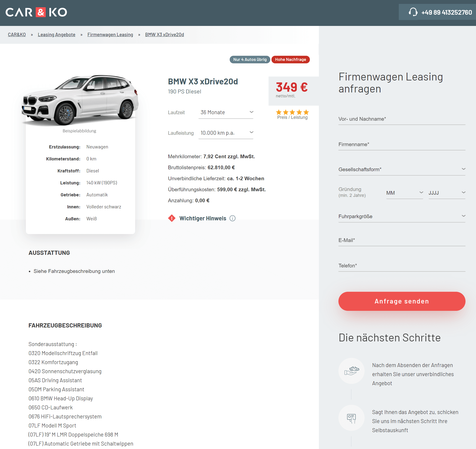This screenshot has width=476, height=449.
Task: Click '07LF Modell M Sport' line
Action: (x=52, y=426)
